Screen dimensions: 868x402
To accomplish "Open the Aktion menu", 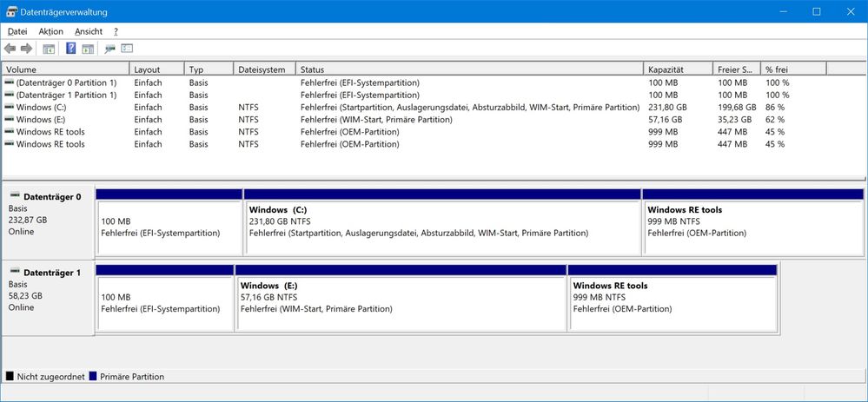I will click(50, 31).
